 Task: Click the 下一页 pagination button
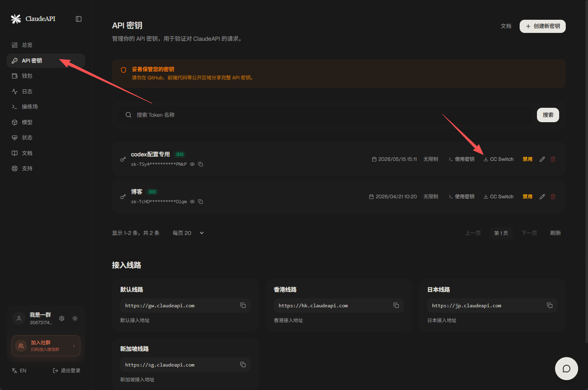(529, 233)
